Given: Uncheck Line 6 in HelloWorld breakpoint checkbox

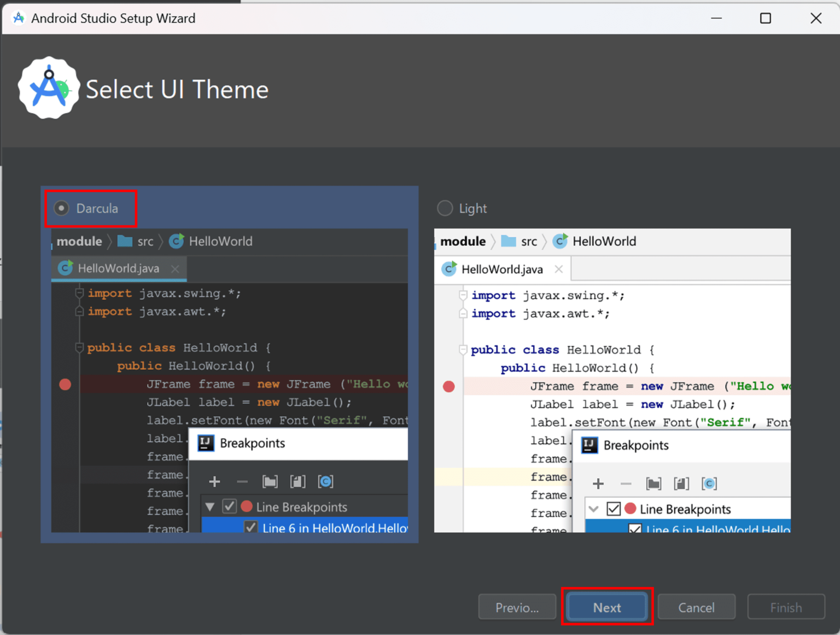Looking at the screenshot, I should (x=250, y=527).
